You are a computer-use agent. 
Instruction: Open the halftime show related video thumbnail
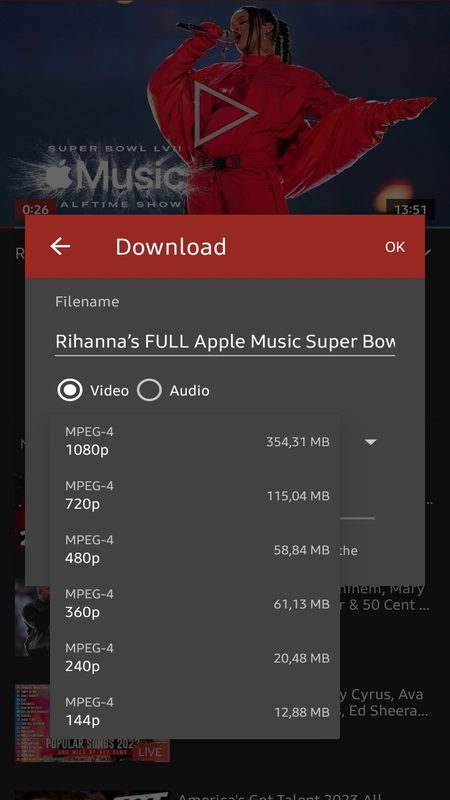pyautogui.click(x=33, y=617)
